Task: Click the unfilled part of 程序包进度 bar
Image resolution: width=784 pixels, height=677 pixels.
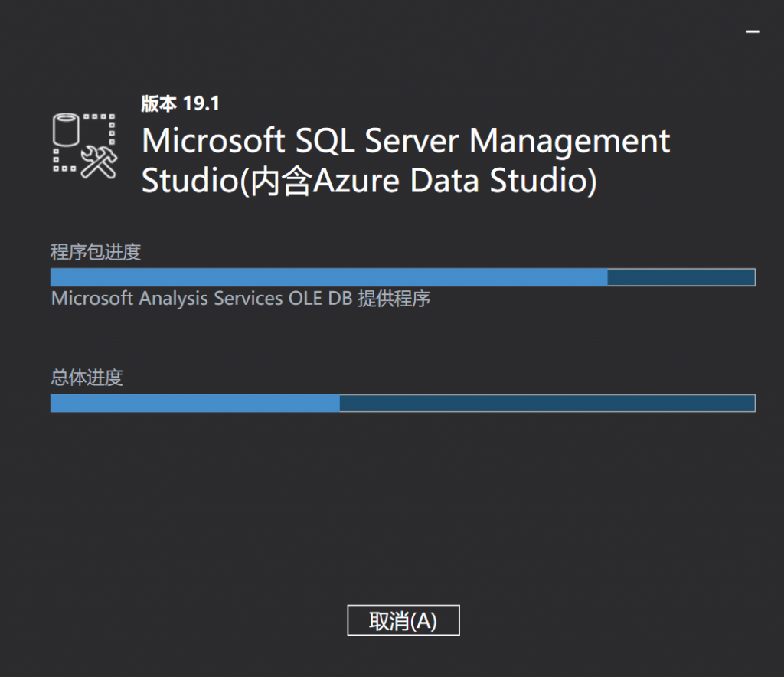Action: point(681,277)
